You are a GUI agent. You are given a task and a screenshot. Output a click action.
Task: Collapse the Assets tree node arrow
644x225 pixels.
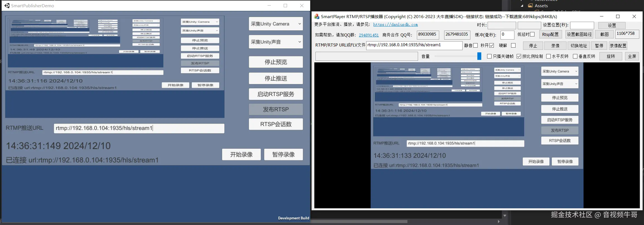pyautogui.click(x=522, y=6)
